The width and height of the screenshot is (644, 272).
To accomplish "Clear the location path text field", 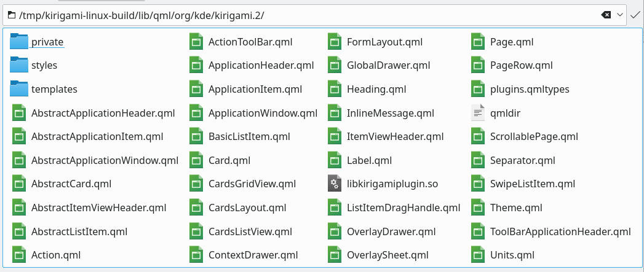I will coord(606,15).
